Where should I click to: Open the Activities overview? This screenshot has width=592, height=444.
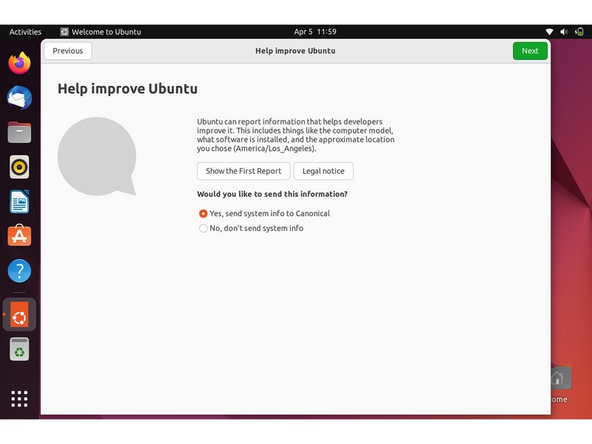point(25,32)
